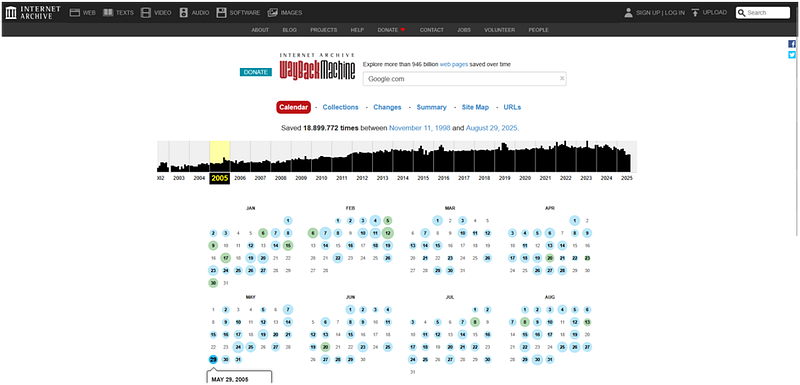The image size is (800, 385).
Task: Open the July 8 snapshot
Action: click(x=475, y=322)
